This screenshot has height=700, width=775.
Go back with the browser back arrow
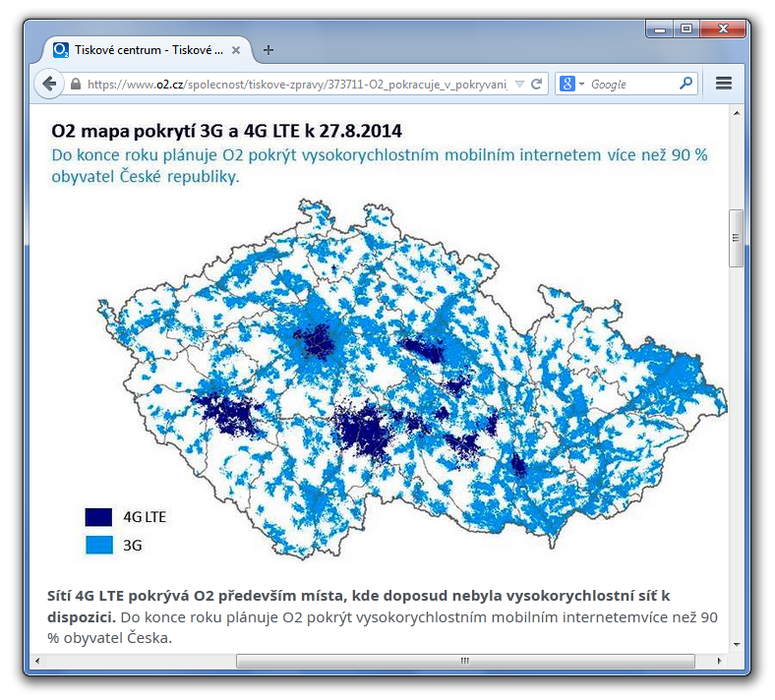click(x=49, y=84)
